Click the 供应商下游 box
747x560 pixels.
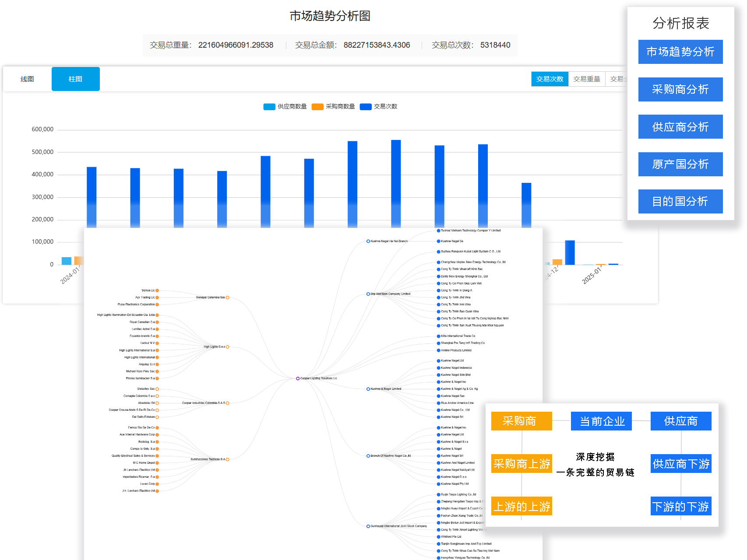[x=681, y=464]
